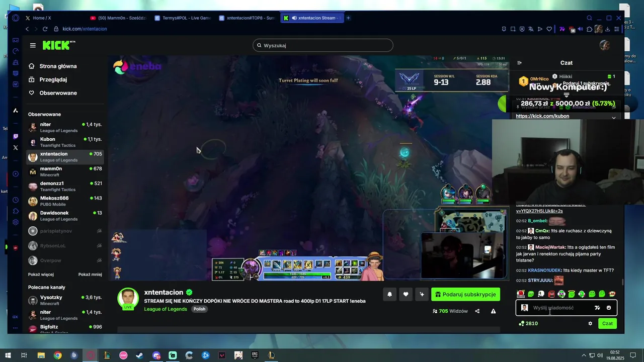Screen dimensions: 644x362
Task: Add bookmark heart in address bar
Action: pyautogui.click(x=549, y=29)
